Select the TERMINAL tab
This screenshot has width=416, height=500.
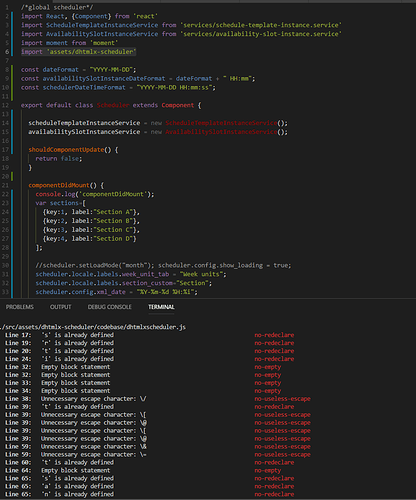[x=161, y=307]
